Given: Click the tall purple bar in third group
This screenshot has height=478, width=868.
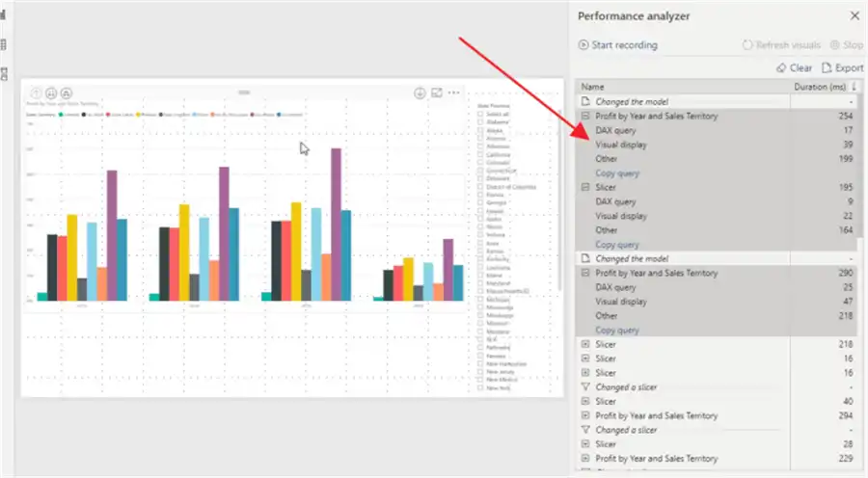Looking at the screenshot, I should [x=336, y=224].
